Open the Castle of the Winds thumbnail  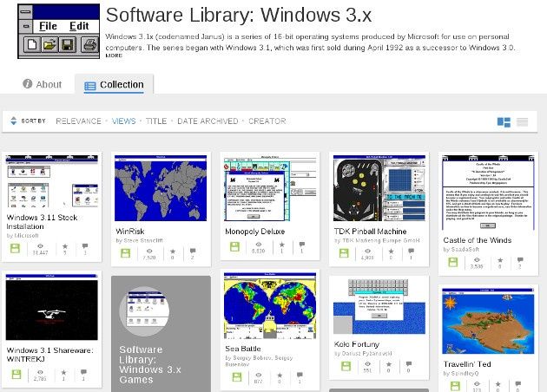[x=488, y=193]
